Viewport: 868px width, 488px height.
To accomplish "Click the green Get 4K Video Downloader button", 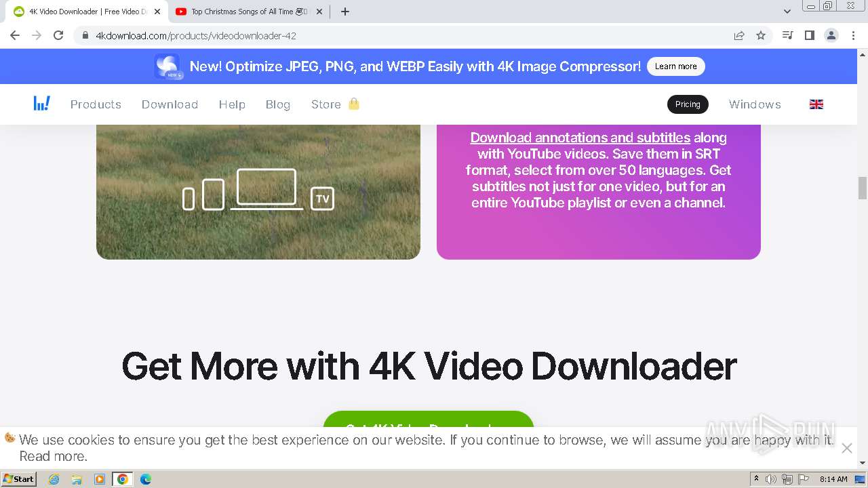I will pyautogui.click(x=429, y=420).
